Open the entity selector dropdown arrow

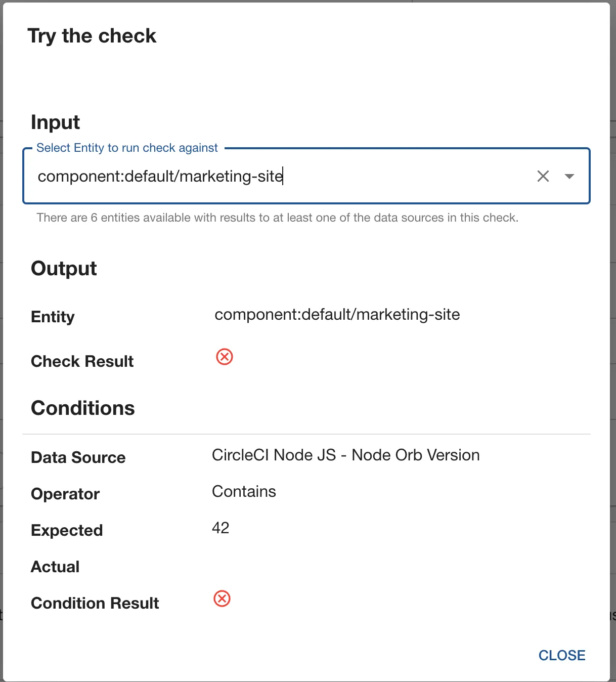click(569, 176)
